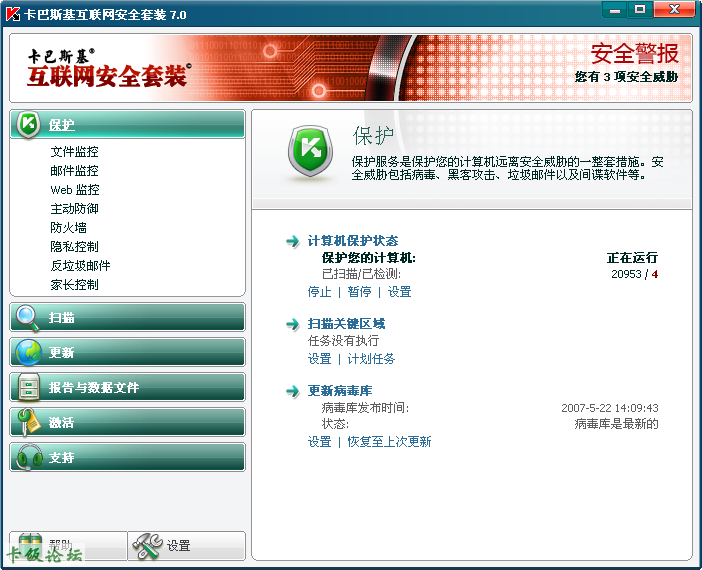Click the large green Kaspersky shield logo
The height and width of the screenshot is (570, 702).
(x=311, y=151)
